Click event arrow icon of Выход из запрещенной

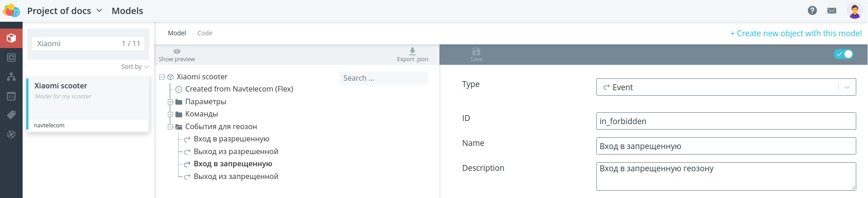[187, 177]
